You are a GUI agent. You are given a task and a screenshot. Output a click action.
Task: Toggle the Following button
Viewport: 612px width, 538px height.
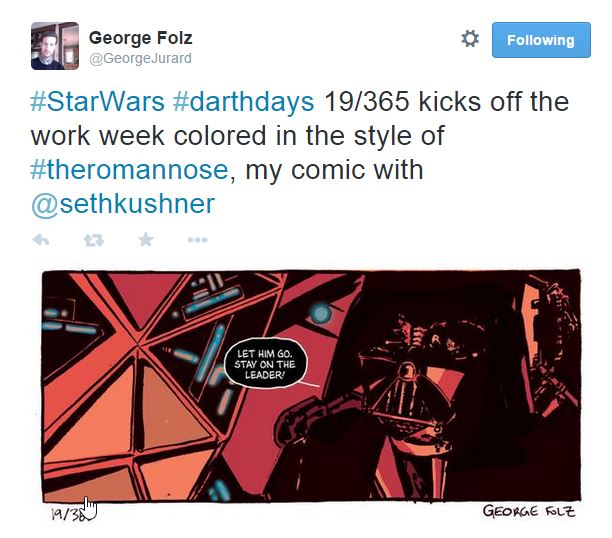click(x=541, y=40)
